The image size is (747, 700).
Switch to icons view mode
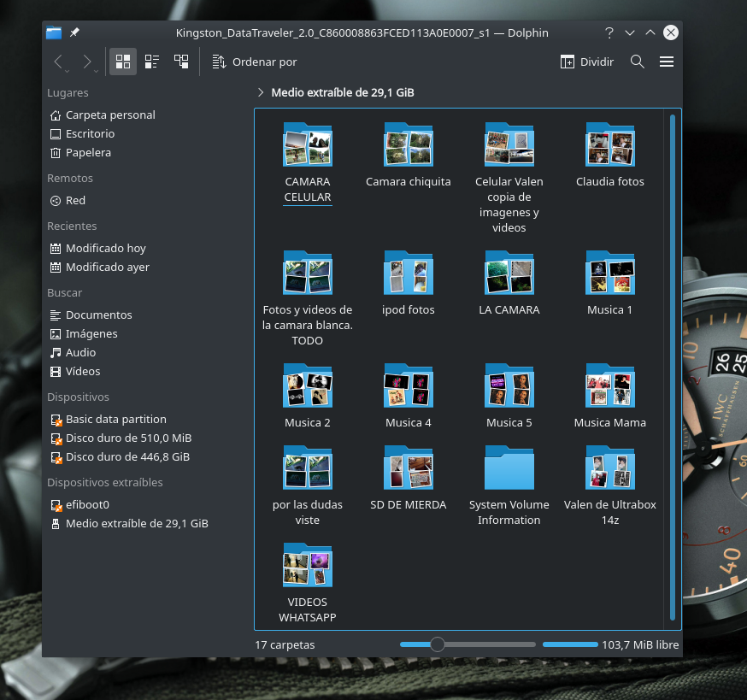(123, 62)
